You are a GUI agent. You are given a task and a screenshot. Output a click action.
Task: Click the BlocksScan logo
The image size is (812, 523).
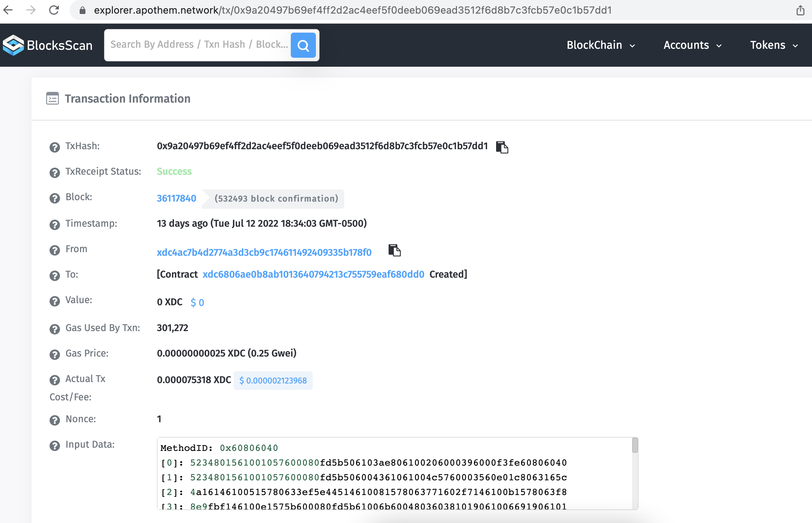[x=48, y=45]
